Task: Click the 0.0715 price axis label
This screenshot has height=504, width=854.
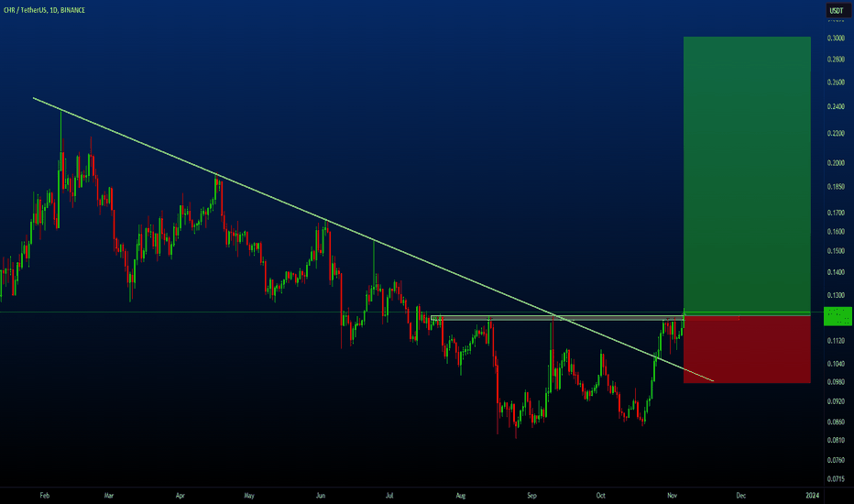Action: coord(836,479)
